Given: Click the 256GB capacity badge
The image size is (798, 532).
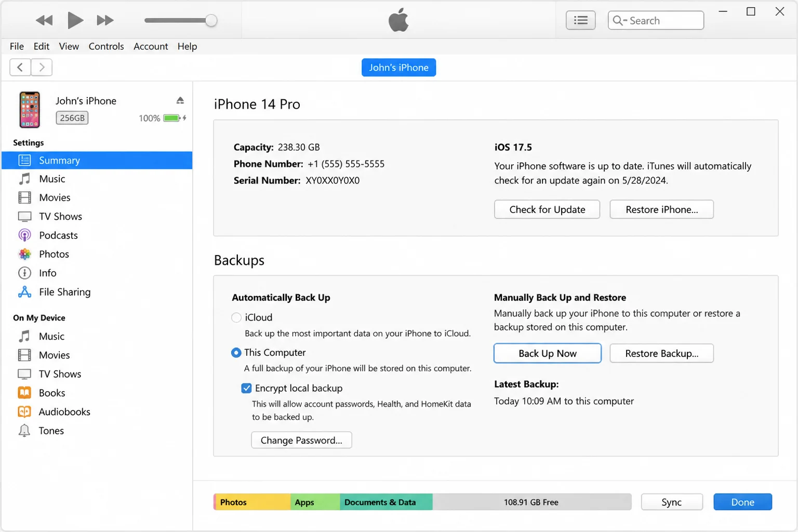Looking at the screenshot, I should (x=72, y=118).
